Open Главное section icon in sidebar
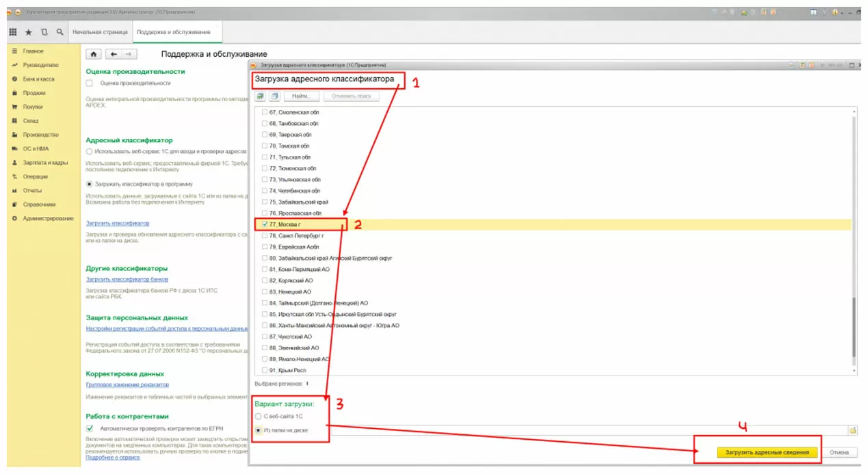Screen dimensions: 868x474 tap(14, 51)
